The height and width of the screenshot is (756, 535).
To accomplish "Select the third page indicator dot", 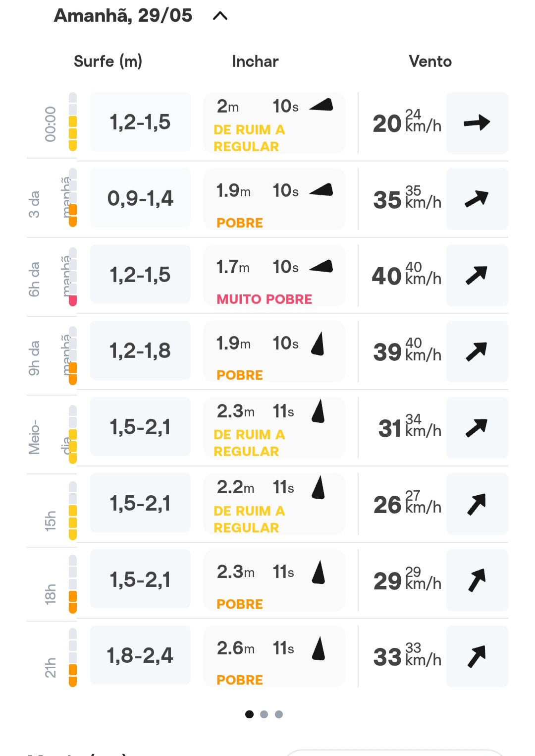I will 279,714.
